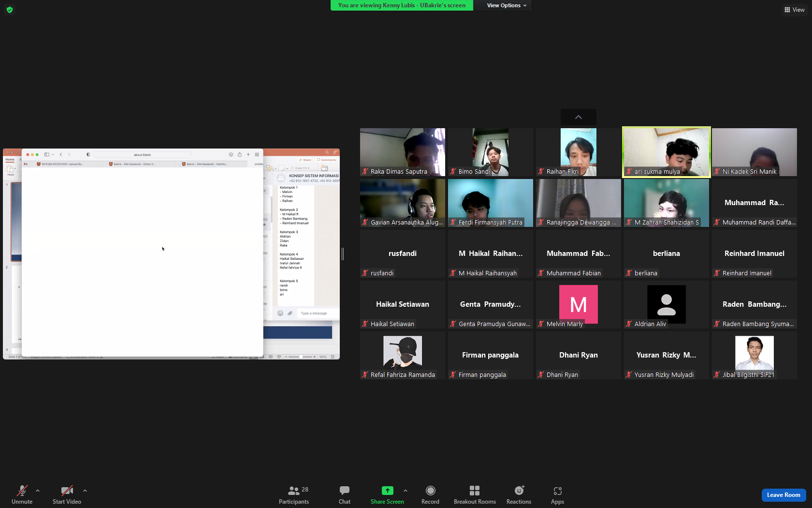This screenshot has height=508, width=812.
Task: Click the Share button in PowerPoint
Action: point(305,160)
